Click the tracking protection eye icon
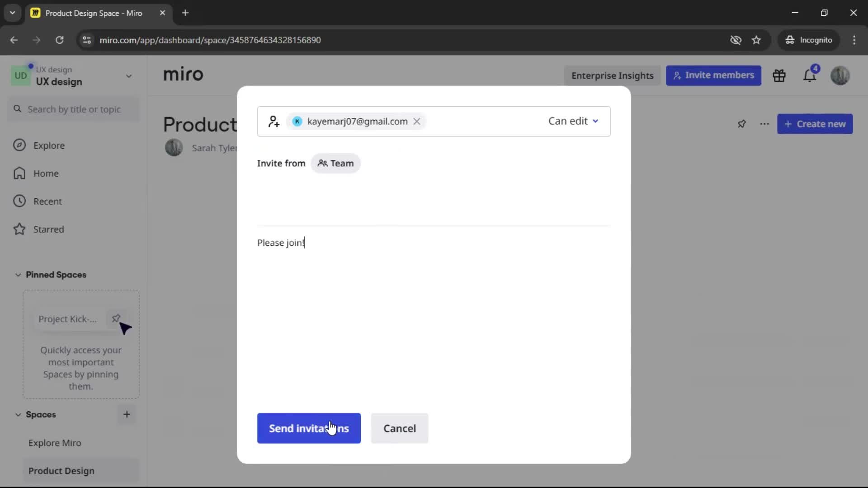Image resolution: width=868 pixels, height=488 pixels. pyautogui.click(x=736, y=40)
